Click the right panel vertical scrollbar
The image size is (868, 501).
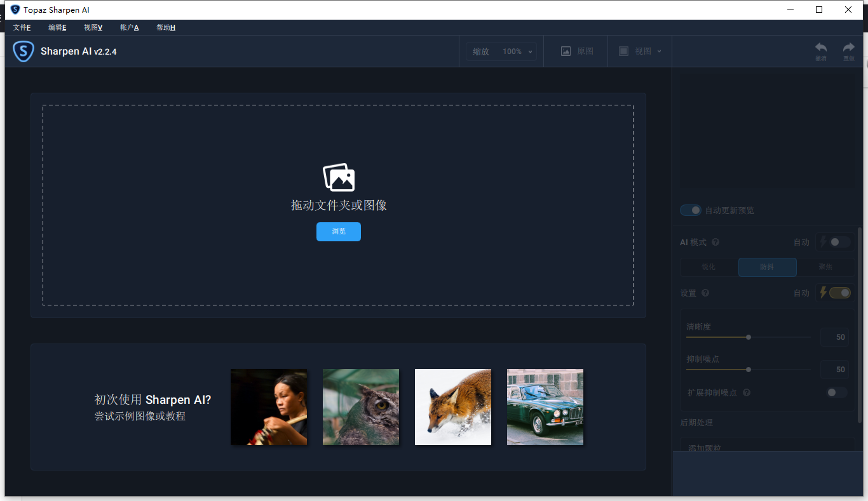860,324
